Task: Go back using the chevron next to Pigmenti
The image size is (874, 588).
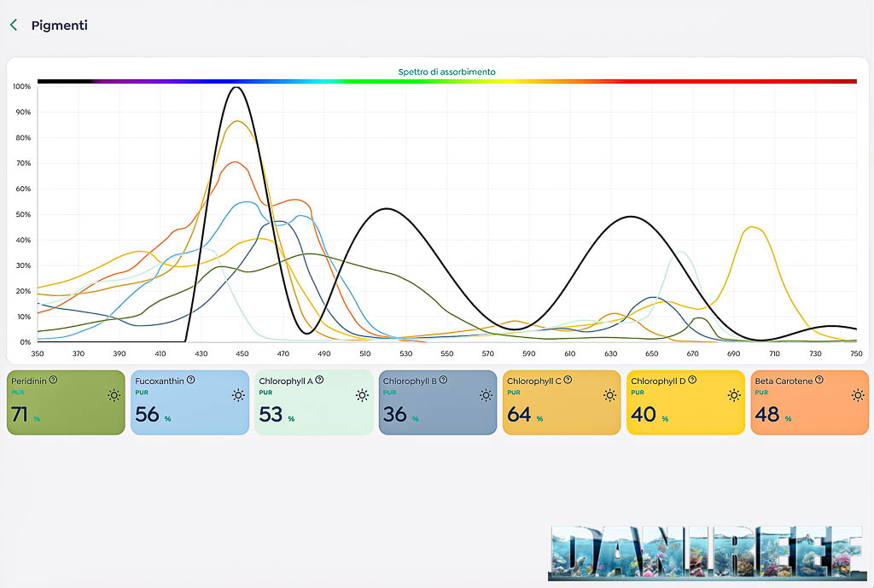Action: pyautogui.click(x=14, y=26)
